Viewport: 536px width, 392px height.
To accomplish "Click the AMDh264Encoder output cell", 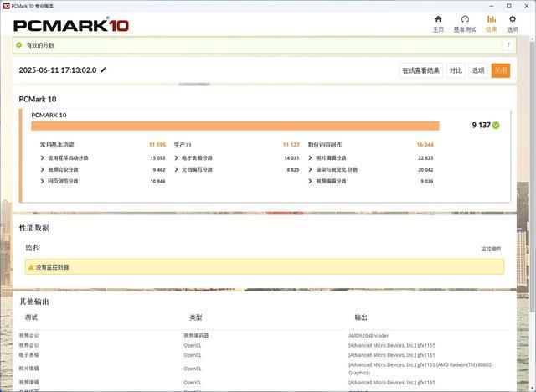I will pyautogui.click(x=368, y=336).
